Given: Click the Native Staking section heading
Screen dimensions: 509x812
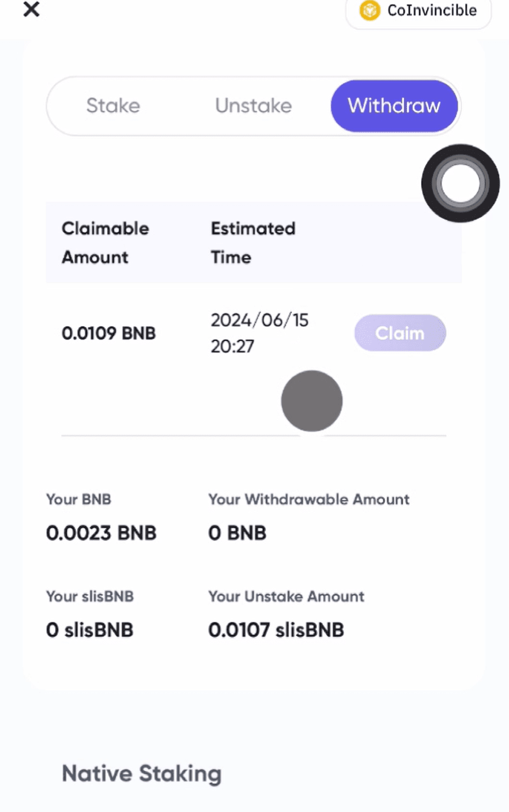Looking at the screenshot, I should point(142,773).
